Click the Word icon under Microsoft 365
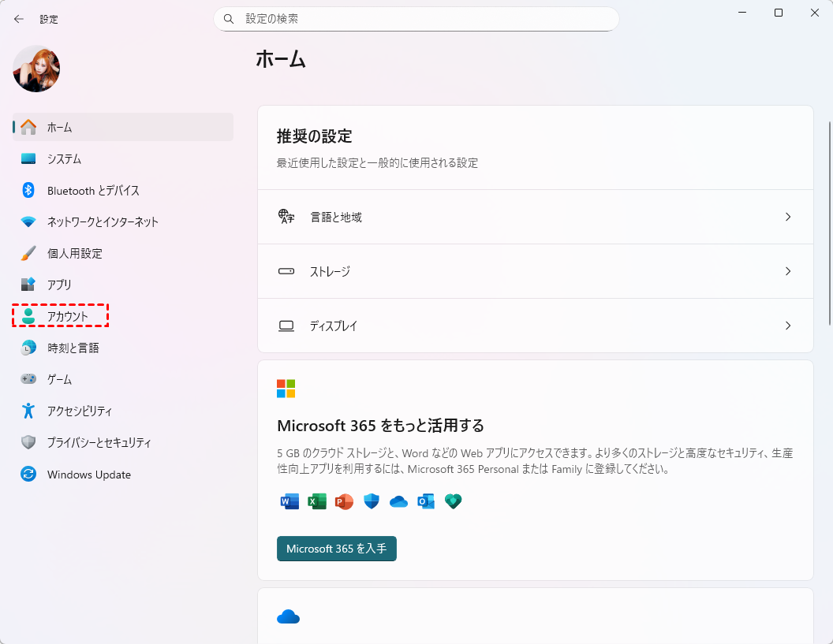This screenshot has height=644, width=833. tap(289, 501)
